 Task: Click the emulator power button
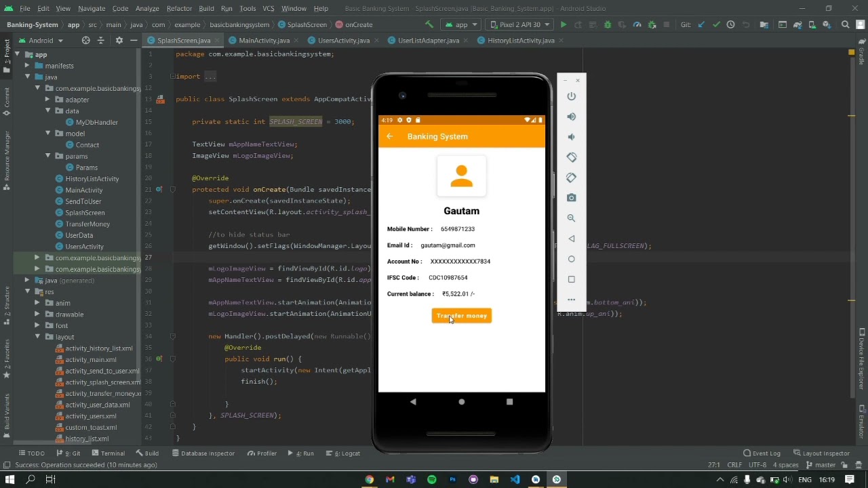571,97
